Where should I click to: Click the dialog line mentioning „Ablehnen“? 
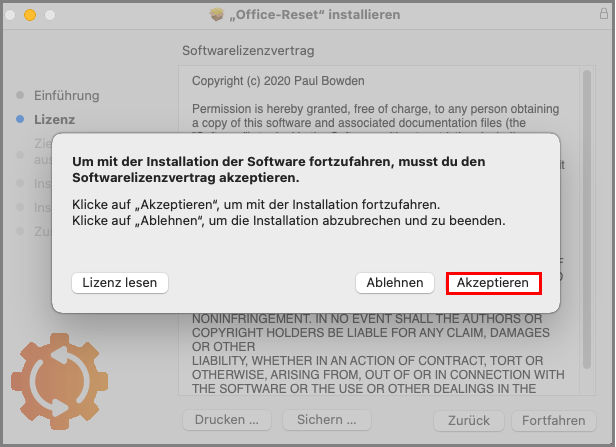click(x=289, y=221)
